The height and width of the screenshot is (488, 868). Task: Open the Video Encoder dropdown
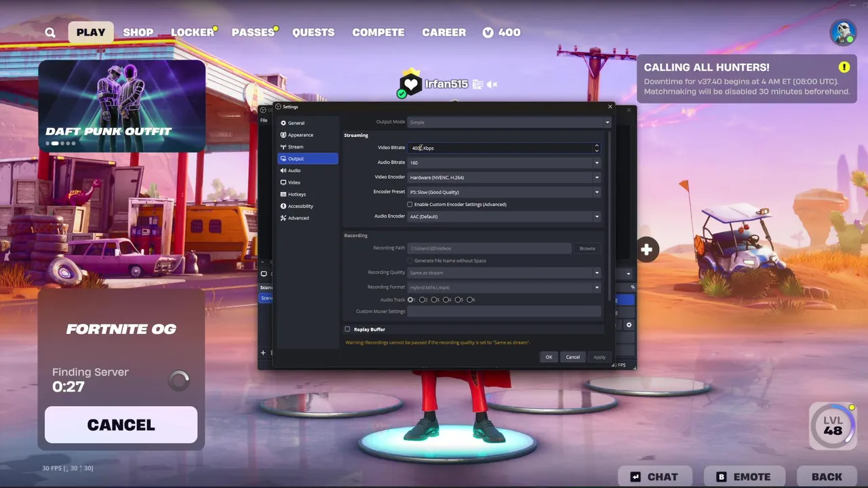[x=504, y=178]
